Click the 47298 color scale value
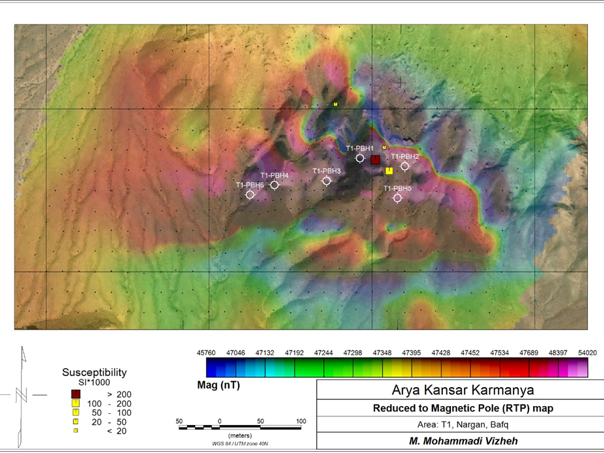This screenshot has height=453, width=604. tap(353, 353)
